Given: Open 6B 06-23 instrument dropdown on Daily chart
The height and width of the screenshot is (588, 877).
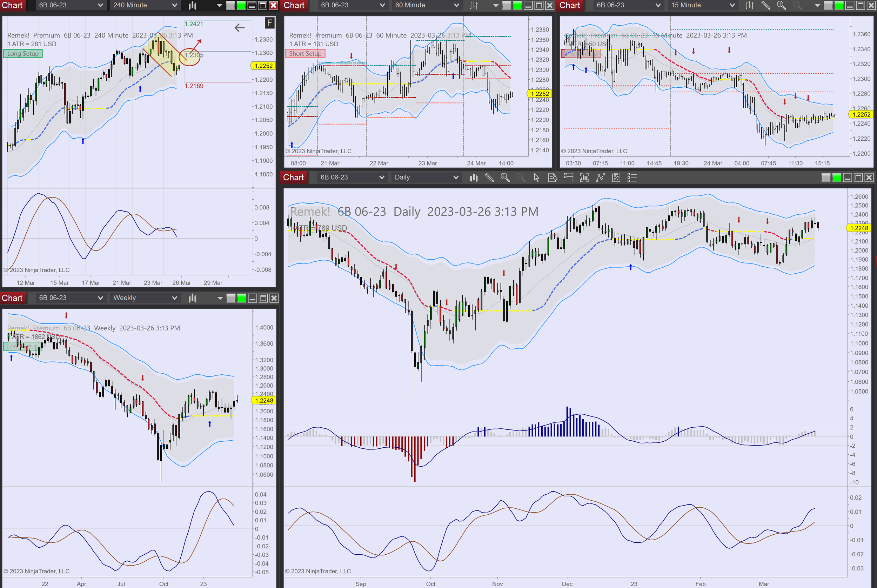Looking at the screenshot, I should click(382, 178).
